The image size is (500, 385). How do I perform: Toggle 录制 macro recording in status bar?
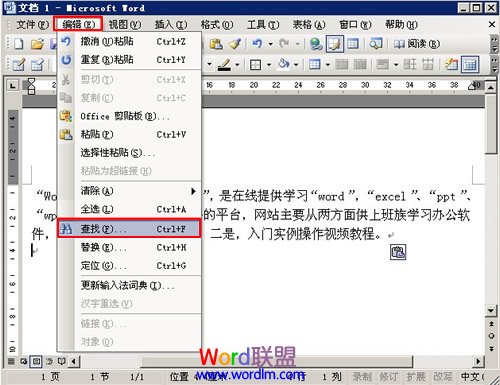[362, 377]
